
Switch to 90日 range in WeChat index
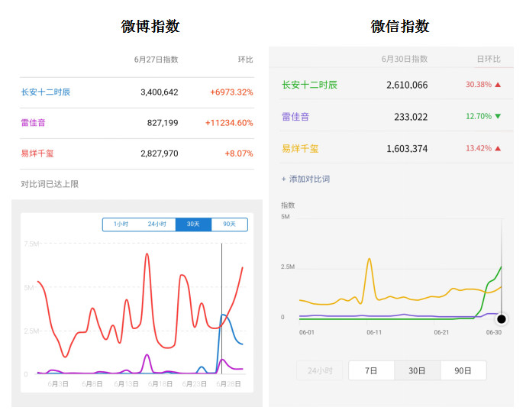tap(463, 370)
